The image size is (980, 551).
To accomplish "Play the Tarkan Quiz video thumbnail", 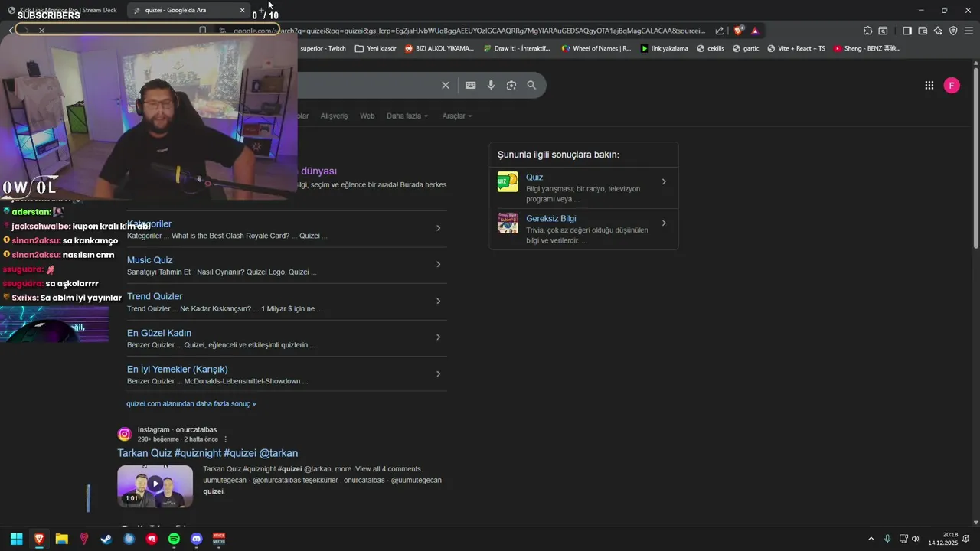I will [x=155, y=486].
